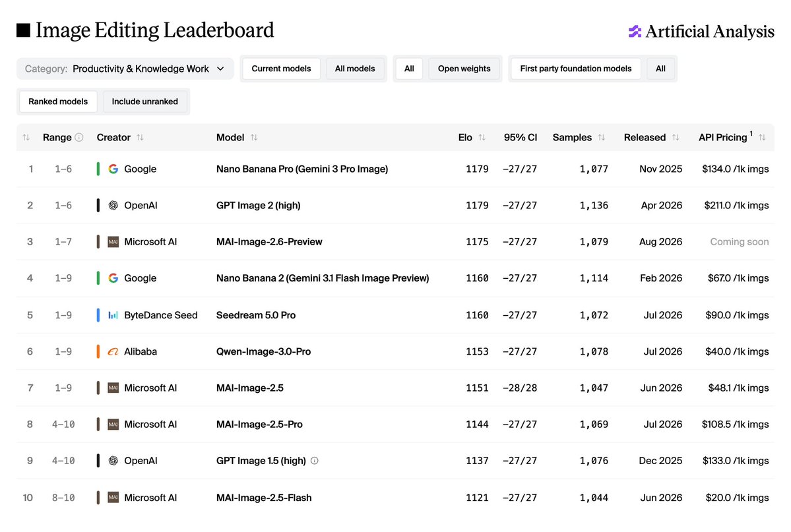Screen dimensions: 791x532
Task: Open MAI-Image-2.5-Flash model link
Action: point(264,497)
